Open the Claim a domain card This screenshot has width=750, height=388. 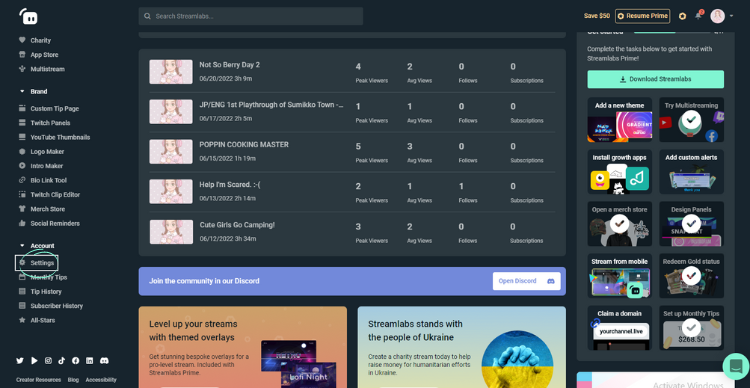point(619,328)
